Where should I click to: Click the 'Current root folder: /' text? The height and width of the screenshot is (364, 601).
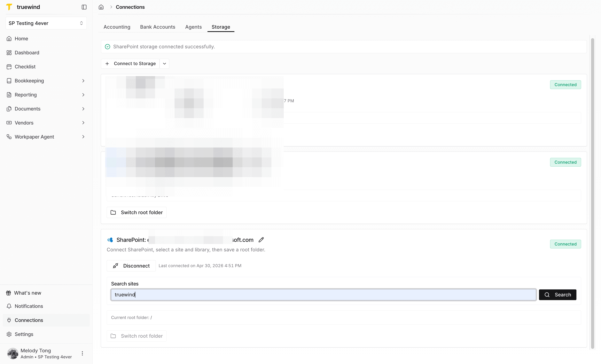131,317
